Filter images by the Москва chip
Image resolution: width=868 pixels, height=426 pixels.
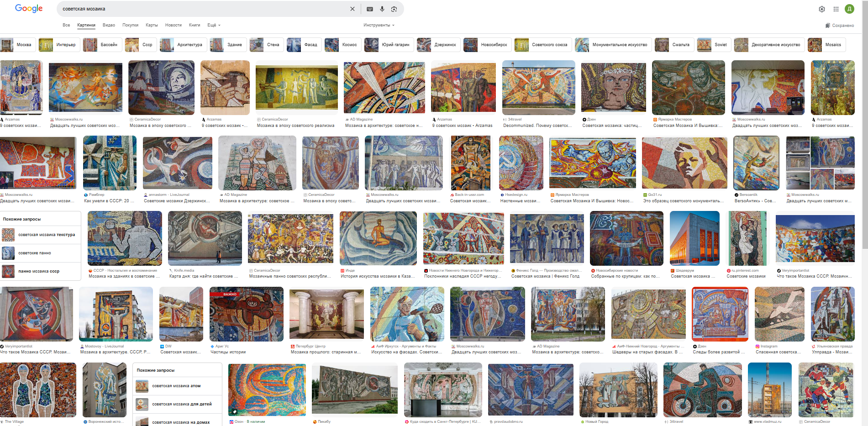(18, 45)
